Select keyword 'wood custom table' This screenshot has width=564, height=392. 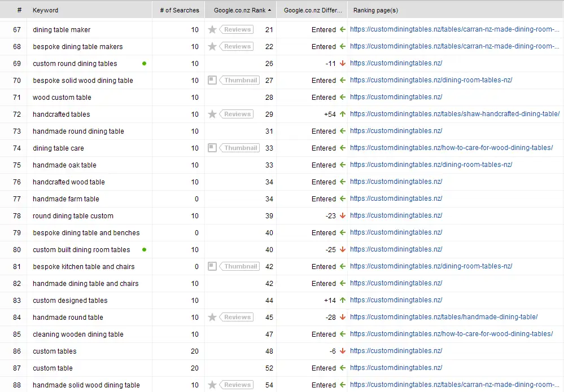coord(62,98)
